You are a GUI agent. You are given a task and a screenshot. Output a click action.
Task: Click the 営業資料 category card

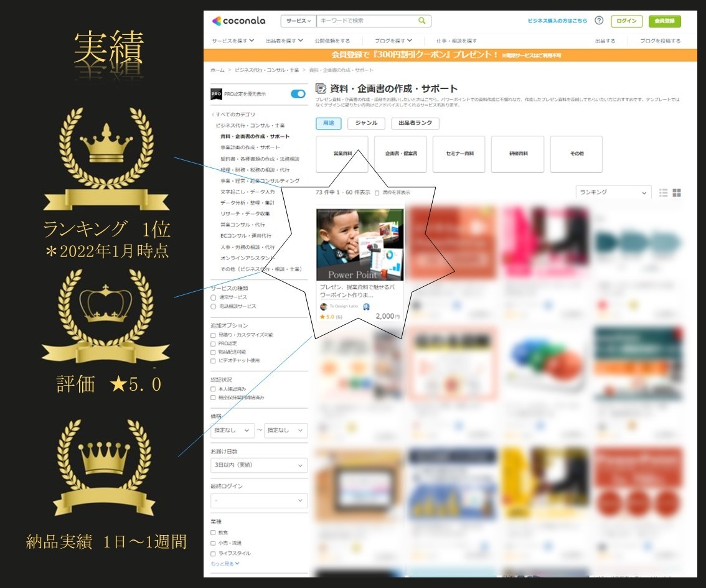pyautogui.click(x=342, y=154)
